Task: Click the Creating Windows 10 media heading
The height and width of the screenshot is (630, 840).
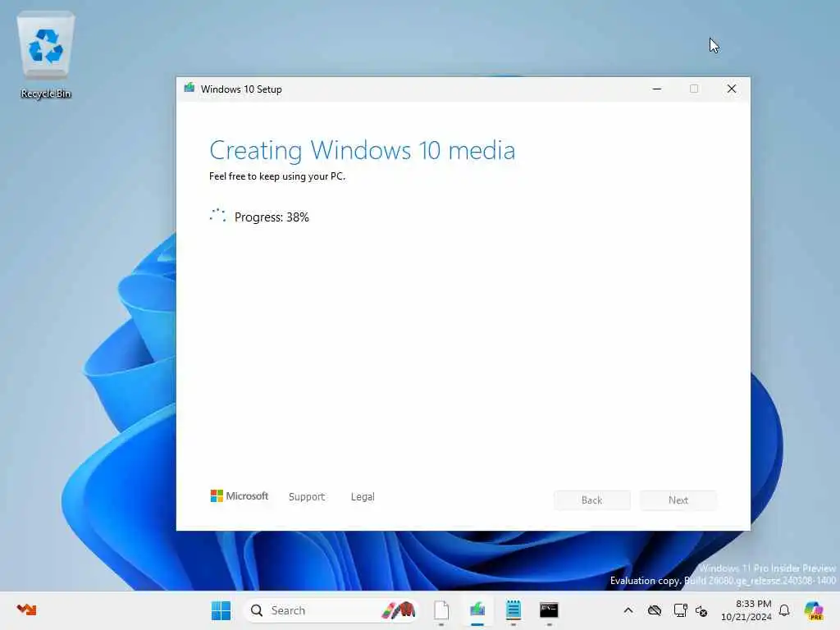Action: point(362,150)
